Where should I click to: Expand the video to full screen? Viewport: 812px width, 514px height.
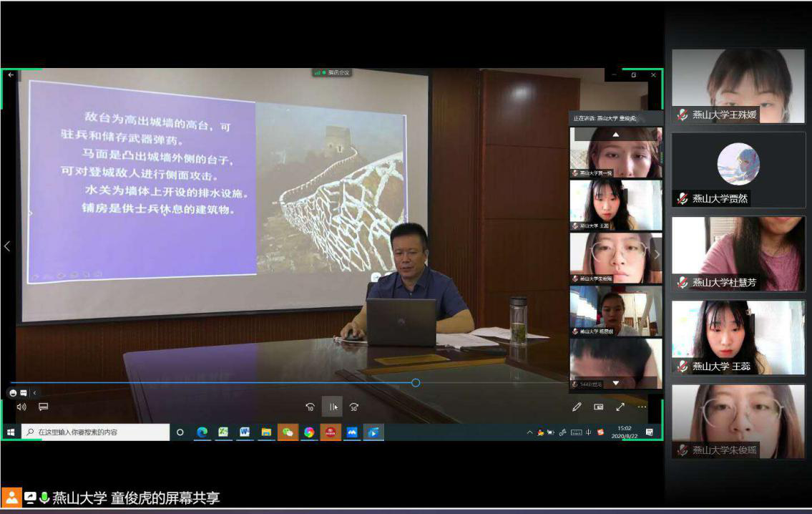(620, 407)
